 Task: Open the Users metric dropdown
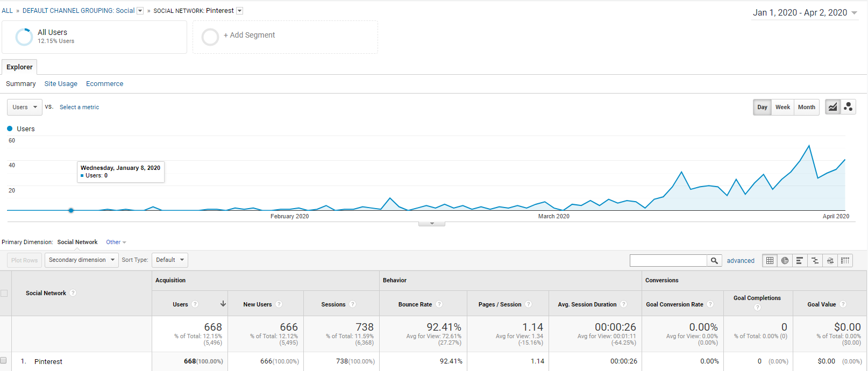pos(25,107)
